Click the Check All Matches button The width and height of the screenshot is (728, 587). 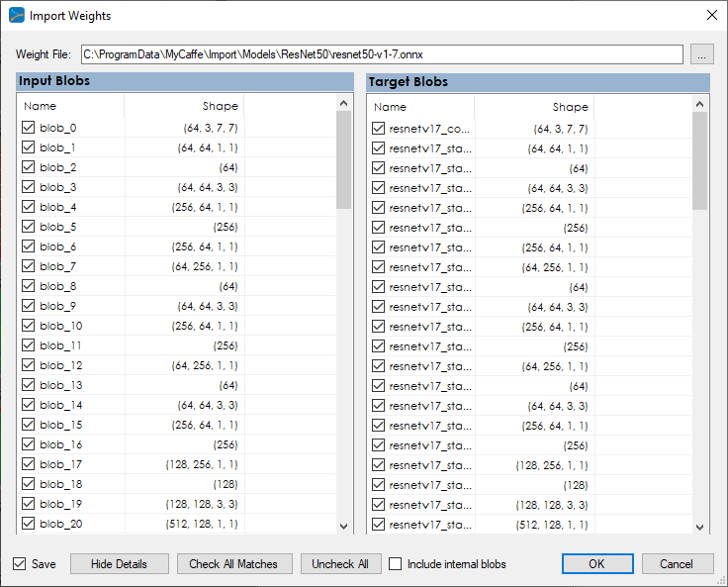pyautogui.click(x=233, y=564)
